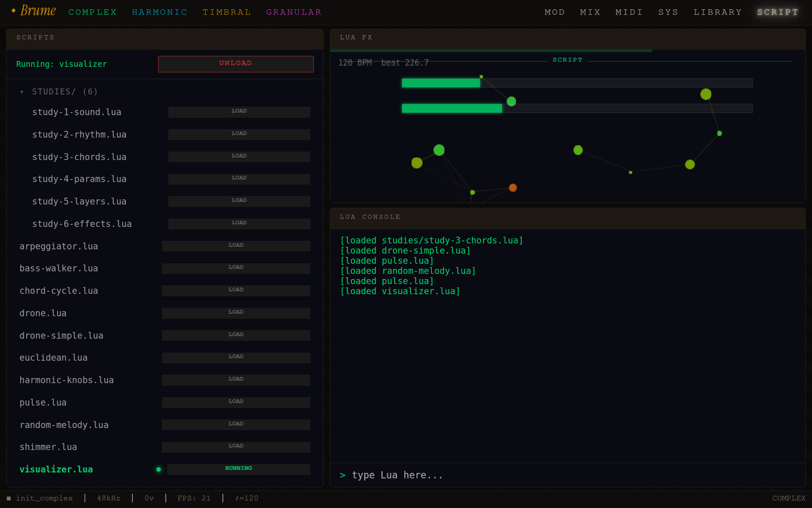The height and width of the screenshot is (508, 812).
Task: Load the random-melody.lua script
Action: click(236, 424)
